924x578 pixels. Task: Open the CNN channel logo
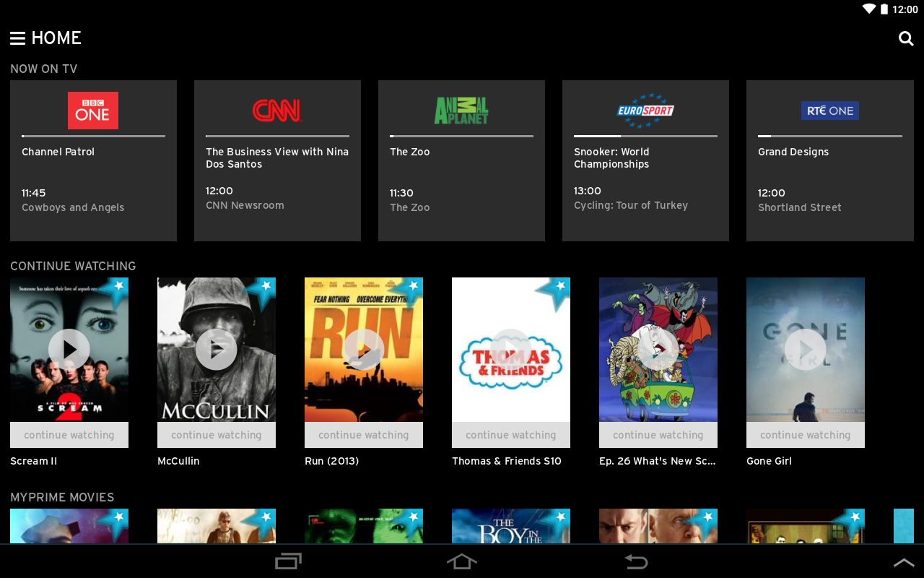[x=277, y=111]
